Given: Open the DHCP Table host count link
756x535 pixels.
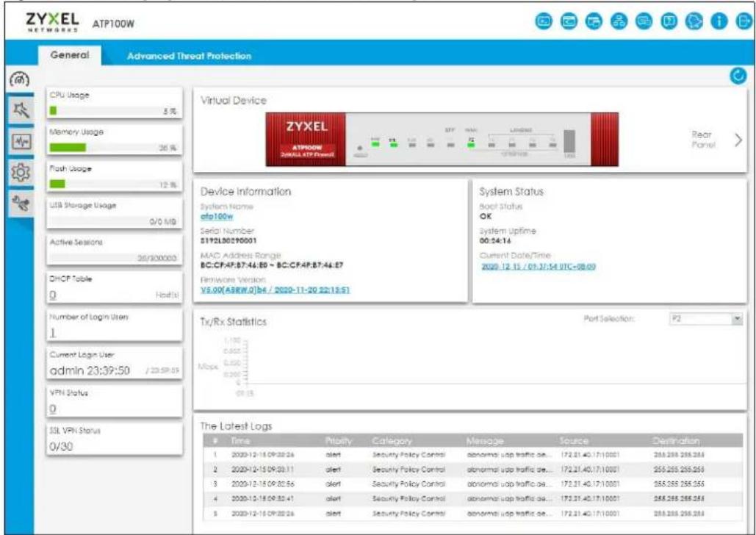Looking at the screenshot, I should 53,295.
